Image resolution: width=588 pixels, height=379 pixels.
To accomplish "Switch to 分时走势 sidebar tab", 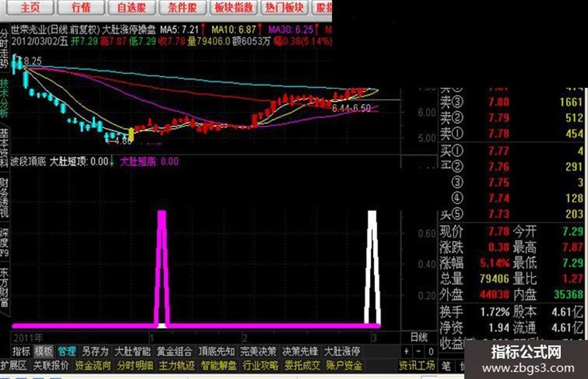I will click(x=4, y=49).
